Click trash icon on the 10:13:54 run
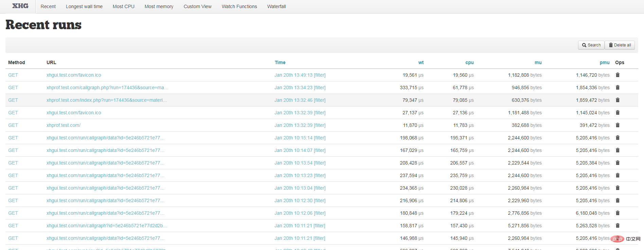The height and width of the screenshot is (250, 644). click(618, 163)
